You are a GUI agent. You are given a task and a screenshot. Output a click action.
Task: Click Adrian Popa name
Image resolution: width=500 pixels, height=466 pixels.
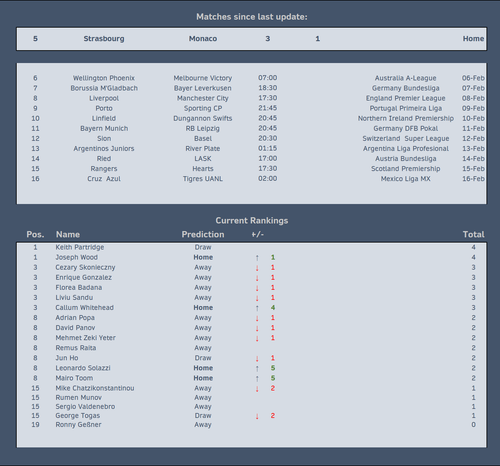pyautogui.click(x=75, y=318)
